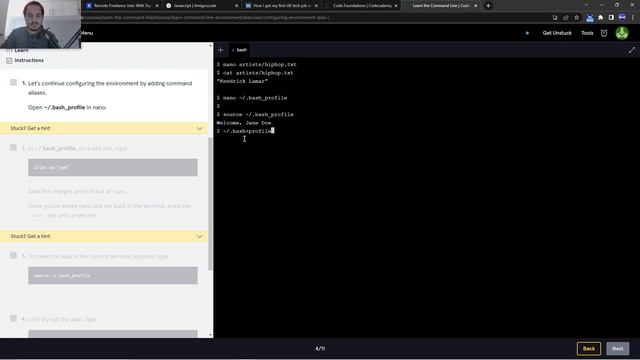The image size is (640, 360).
Task: Open the Menu in the course header
Action: [x=87, y=33]
